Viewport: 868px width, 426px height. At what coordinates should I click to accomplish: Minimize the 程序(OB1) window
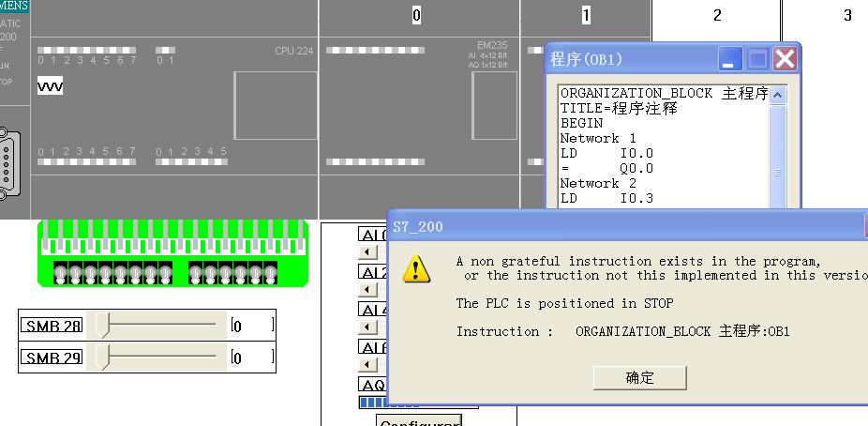(x=730, y=59)
